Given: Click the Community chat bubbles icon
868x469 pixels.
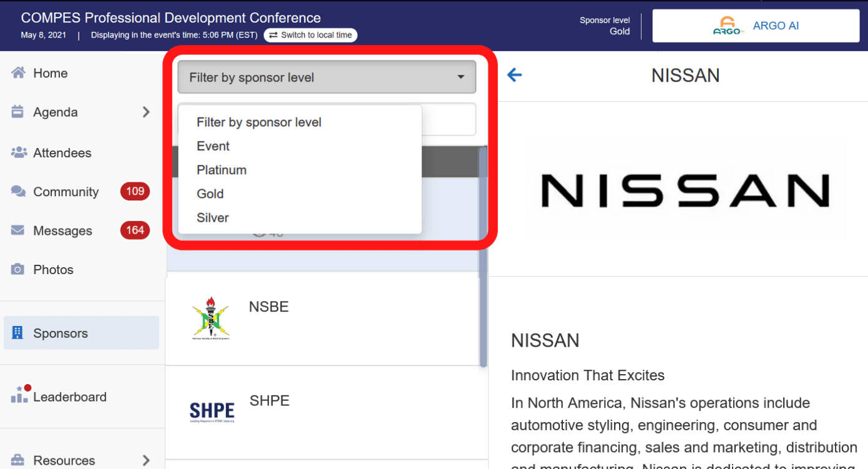Looking at the screenshot, I should pyautogui.click(x=18, y=192).
